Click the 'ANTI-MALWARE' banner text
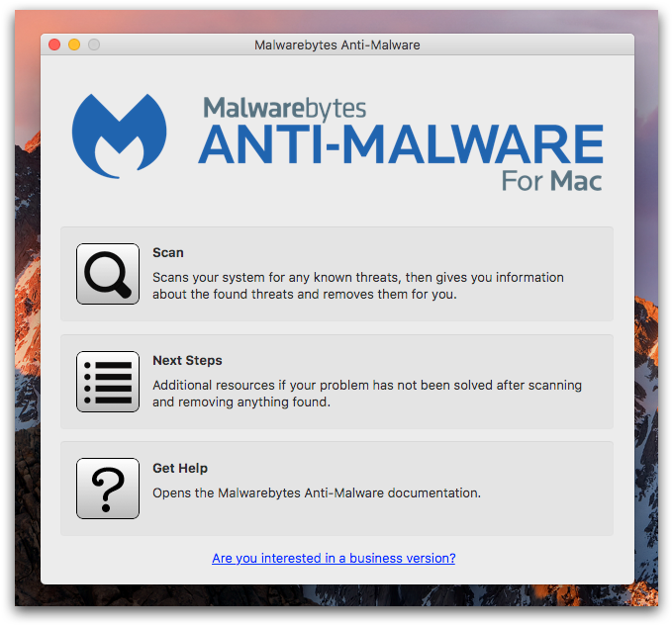Screen dimensions: 672x625 coord(401,144)
